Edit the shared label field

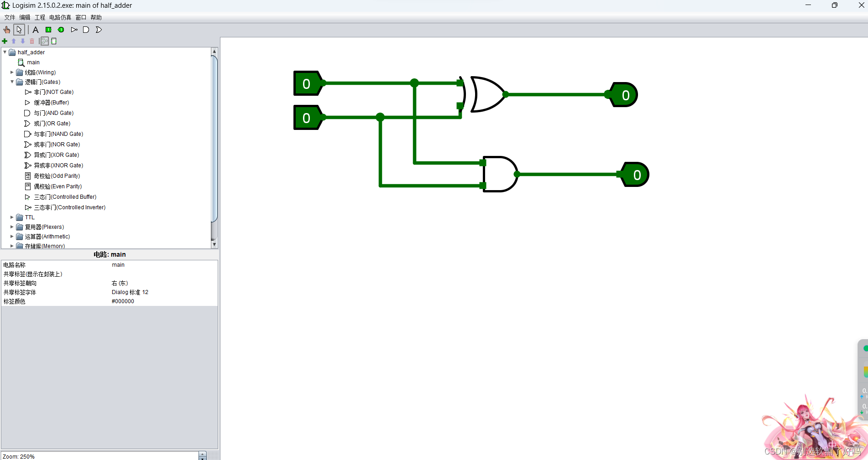(164, 274)
